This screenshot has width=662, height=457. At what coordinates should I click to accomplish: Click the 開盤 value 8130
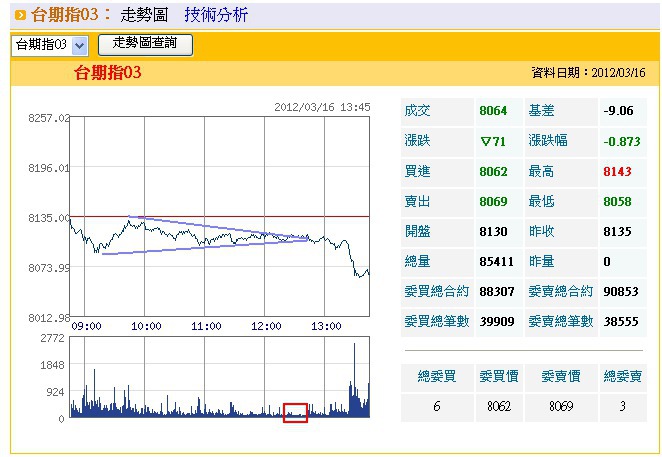click(x=493, y=231)
